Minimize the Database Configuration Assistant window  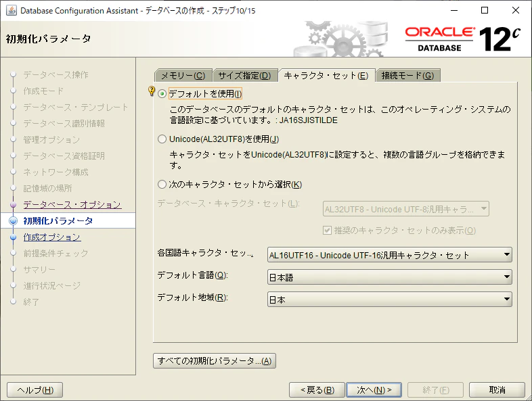coord(454,10)
